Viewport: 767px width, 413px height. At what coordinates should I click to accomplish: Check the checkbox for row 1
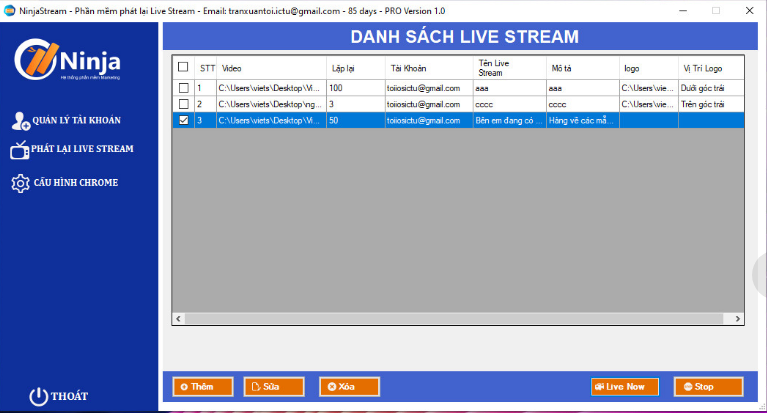click(x=183, y=88)
